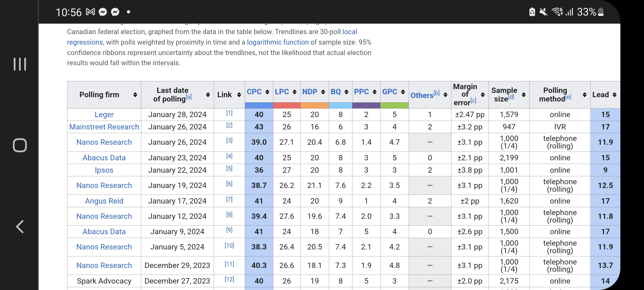The width and height of the screenshot is (644, 290).
Task: Open reference [2] for Mainstreet Research poll
Action: click(x=229, y=125)
